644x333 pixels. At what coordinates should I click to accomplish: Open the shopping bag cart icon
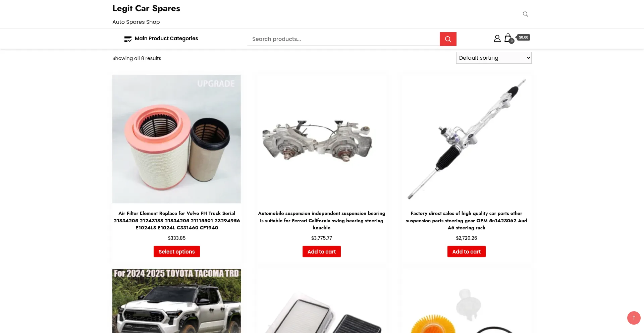point(508,38)
